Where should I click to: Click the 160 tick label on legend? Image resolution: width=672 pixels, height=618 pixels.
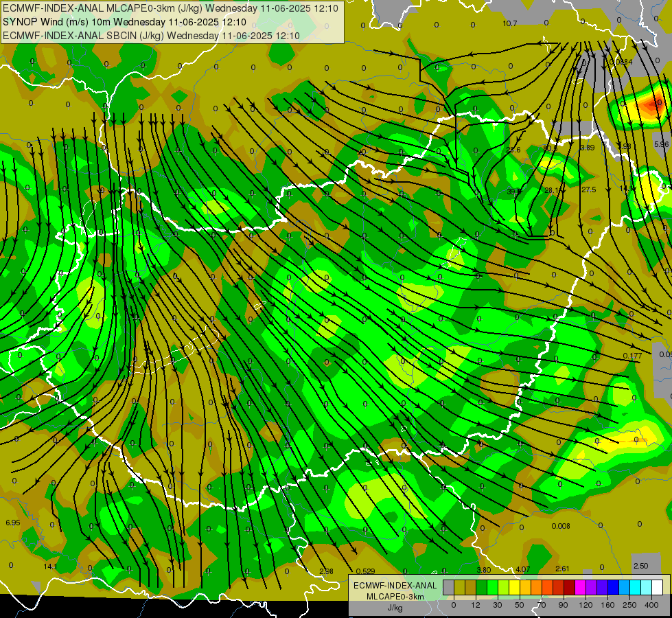pos(607,605)
